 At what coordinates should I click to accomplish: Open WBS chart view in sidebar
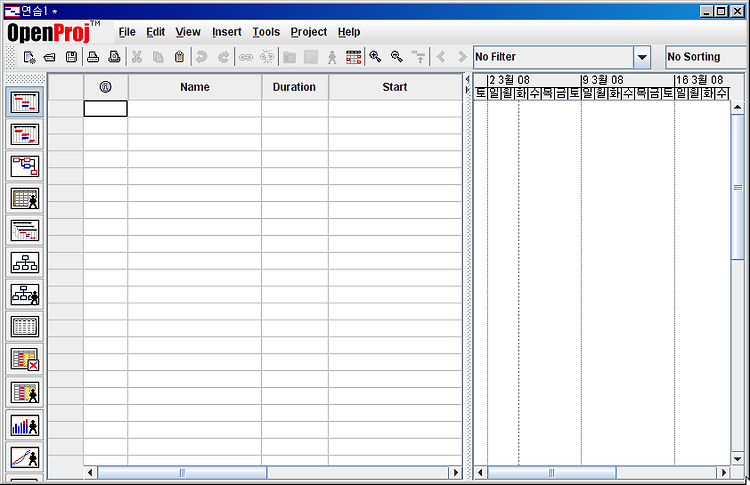click(x=25, y=262)
